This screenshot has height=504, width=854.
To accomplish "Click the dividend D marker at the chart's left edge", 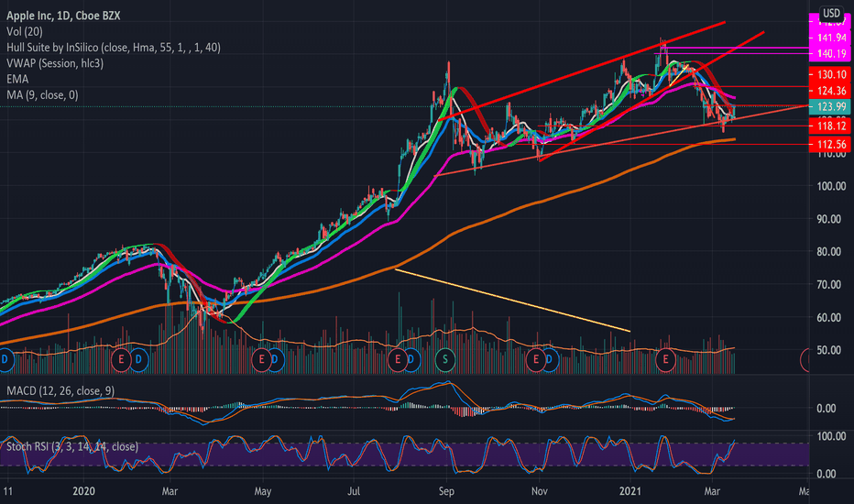I will pyautogui.click(x=5, y=359).
